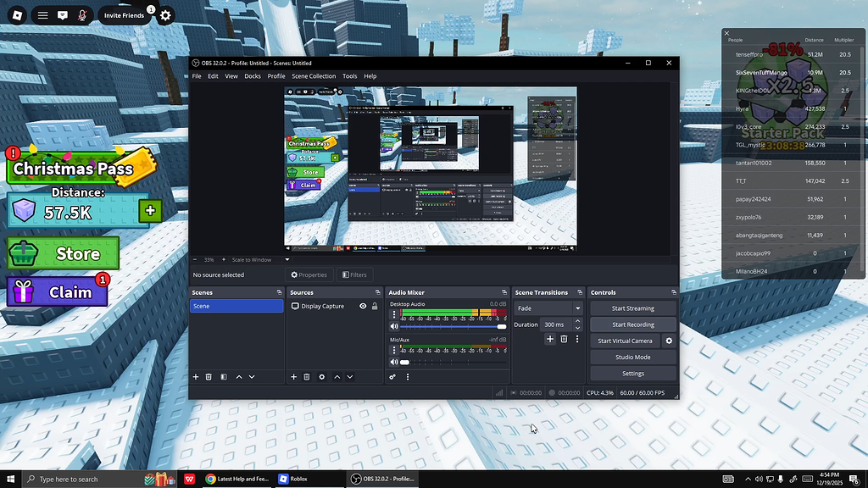Move the selected source up
This screenshot has height=488, width=868.
(x=337, y=377)
